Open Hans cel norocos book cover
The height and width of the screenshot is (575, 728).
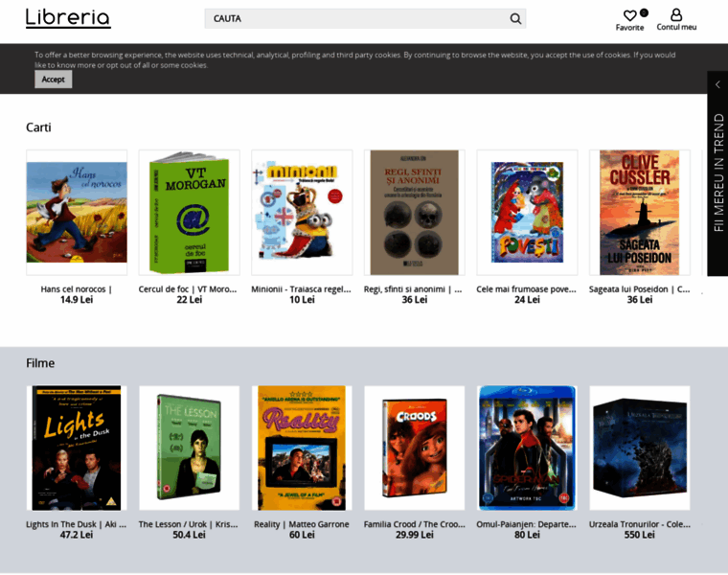(77, 212)
